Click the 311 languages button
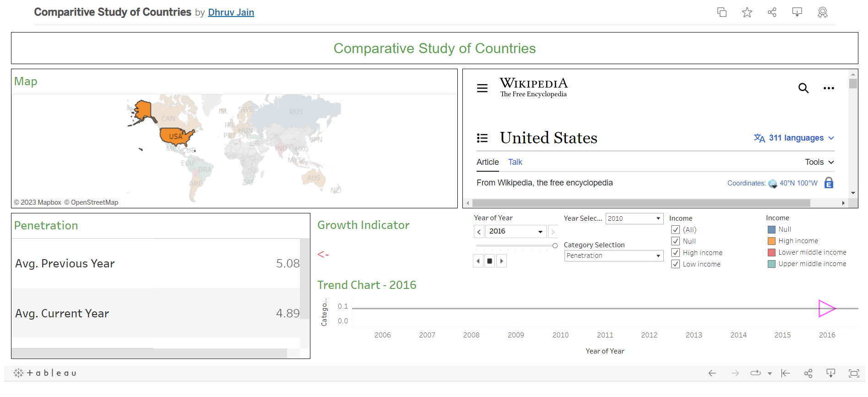Image resolution: width=868 pixels, height=397 pixels. pyautogui.click(x=794, y=138)
